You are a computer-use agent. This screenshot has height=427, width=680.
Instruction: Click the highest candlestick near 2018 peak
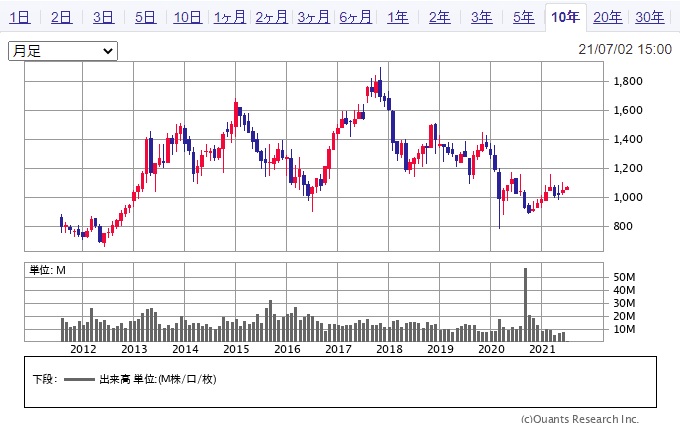point(380,85)
